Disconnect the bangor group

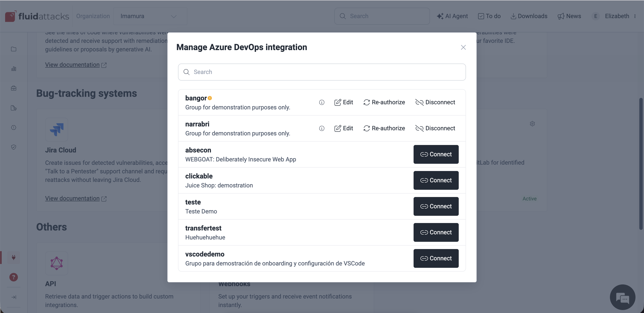(435, 102)
